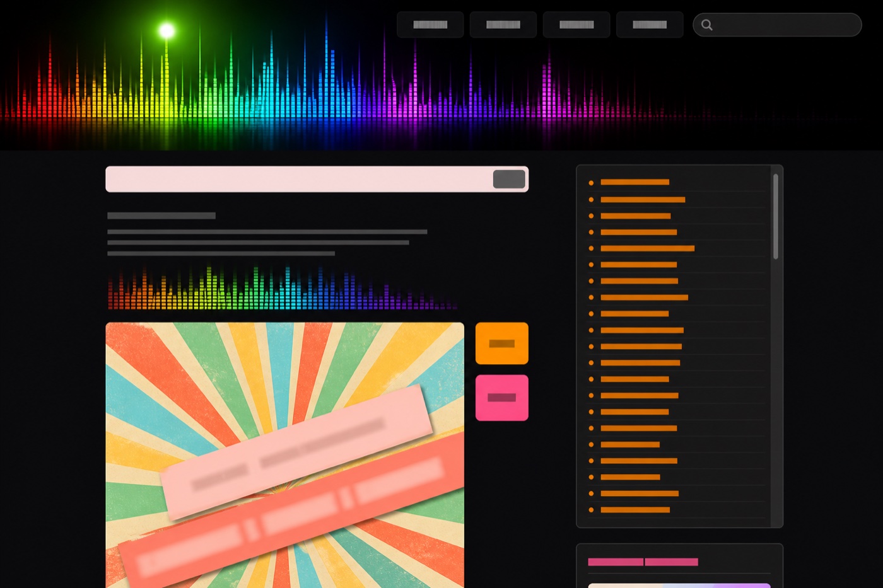Click the second pink link in lower panel

(672, 562)
